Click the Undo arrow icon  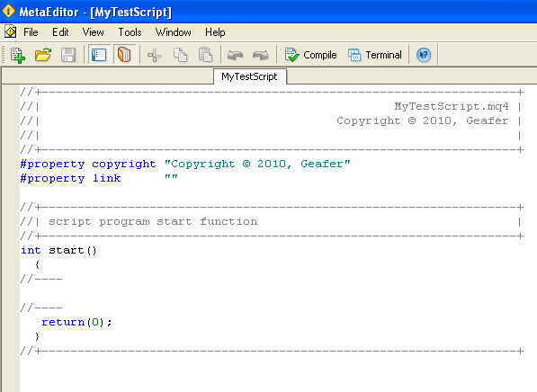tap(236, 55)
